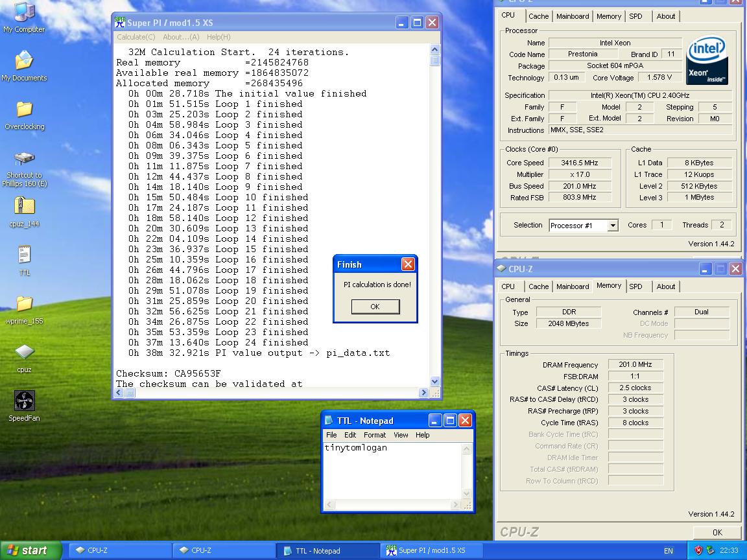The width and height of the screenshot is (747, 560).
Task: Open Cache tab in upper CPU-Z window
Action: point(538,16)
